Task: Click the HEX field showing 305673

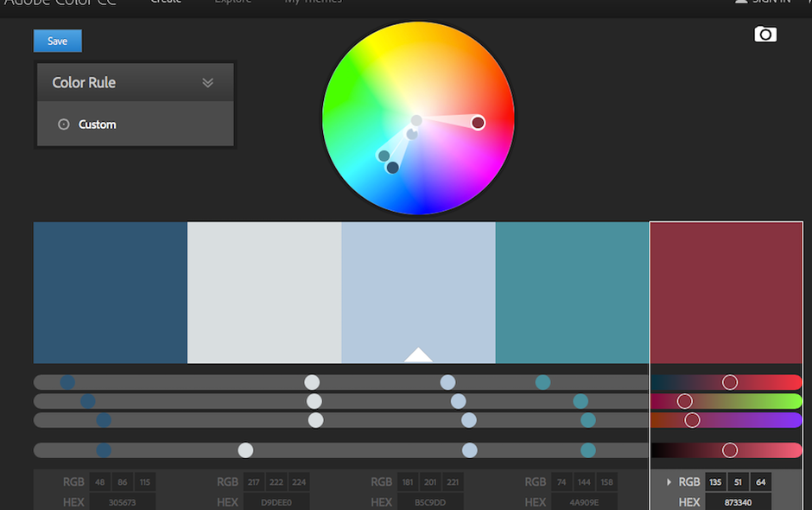Action: pyautogui.click(x=122, y=502)
